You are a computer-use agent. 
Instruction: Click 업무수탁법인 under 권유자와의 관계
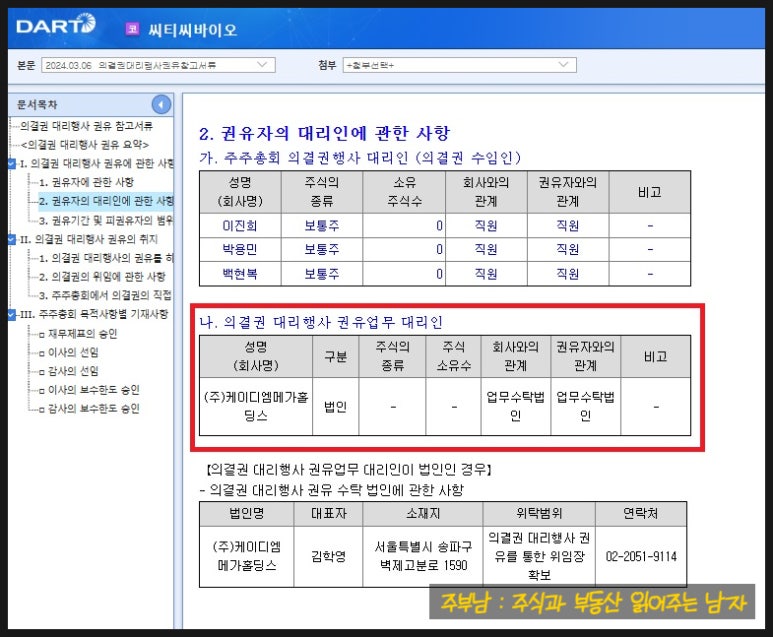tap(585, 406)
